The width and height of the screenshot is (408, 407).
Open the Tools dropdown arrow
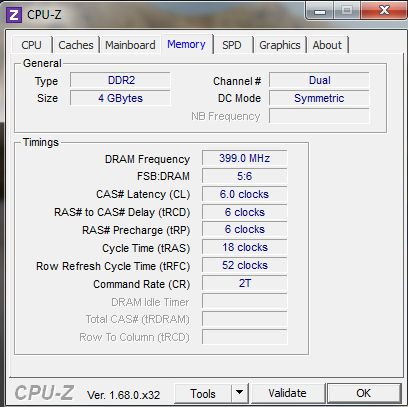(x=239, y=393)
